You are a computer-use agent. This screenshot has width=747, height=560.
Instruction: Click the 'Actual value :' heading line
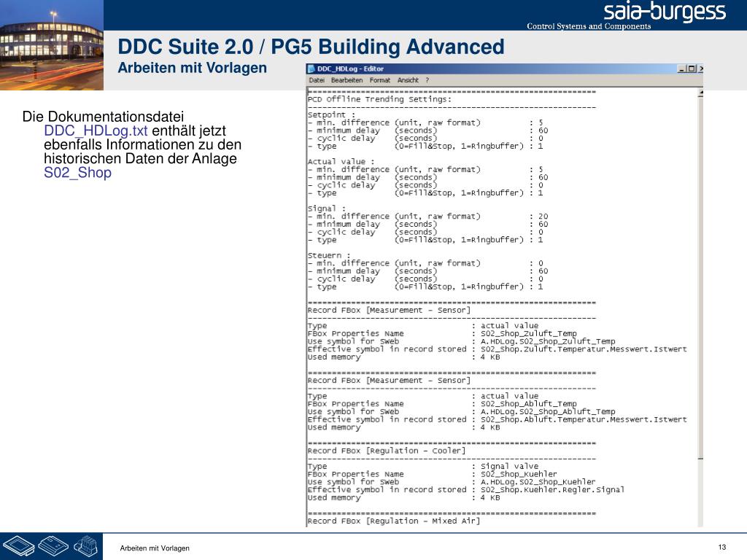tap(341, 161)
